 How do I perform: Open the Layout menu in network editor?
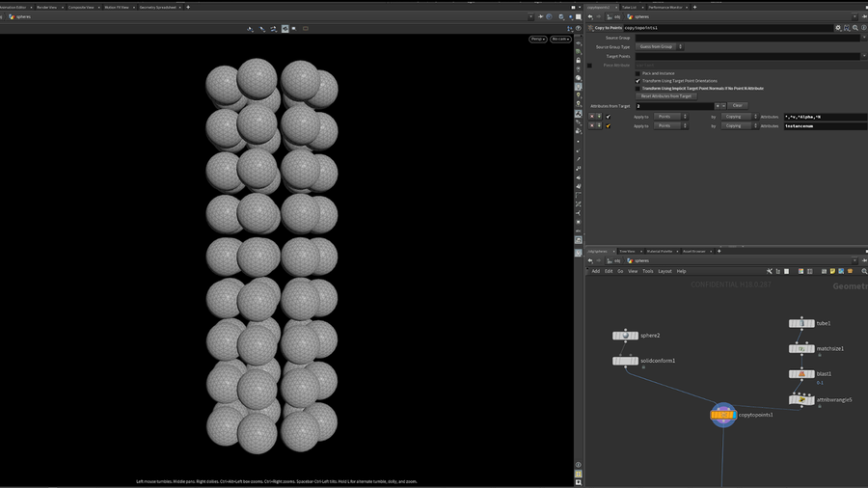[665, 271]
